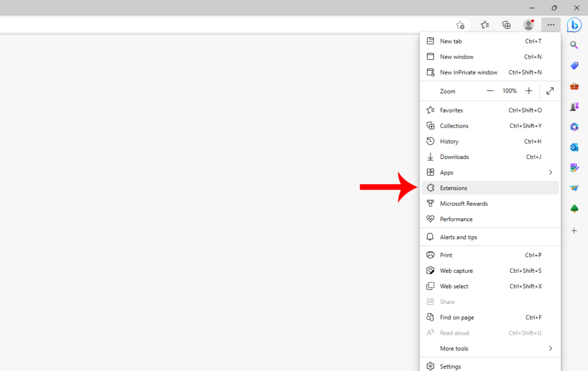Click the user profile avatar icon
The height and width of the screenshot is (371, 588).
(x=528, y=25)
